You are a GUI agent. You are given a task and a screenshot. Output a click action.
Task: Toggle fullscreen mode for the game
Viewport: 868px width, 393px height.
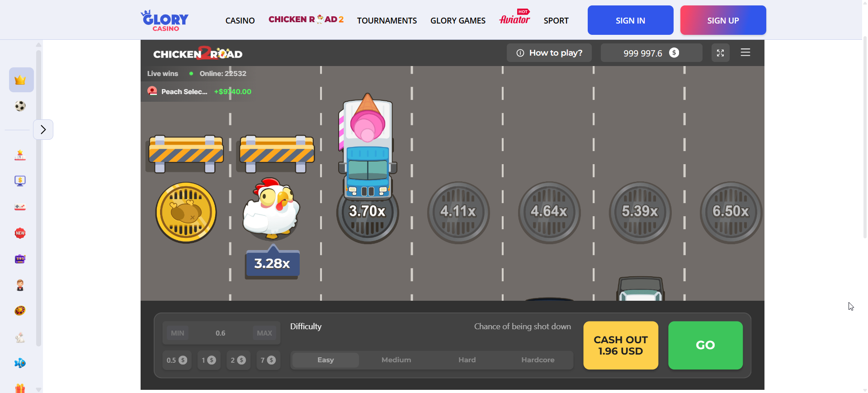(x=720, y=53)
